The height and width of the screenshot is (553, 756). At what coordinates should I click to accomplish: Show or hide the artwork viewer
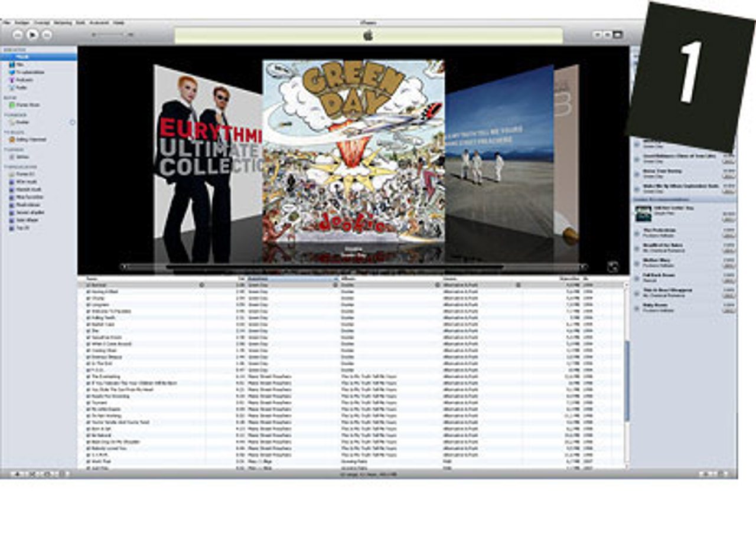pos(64,474)
